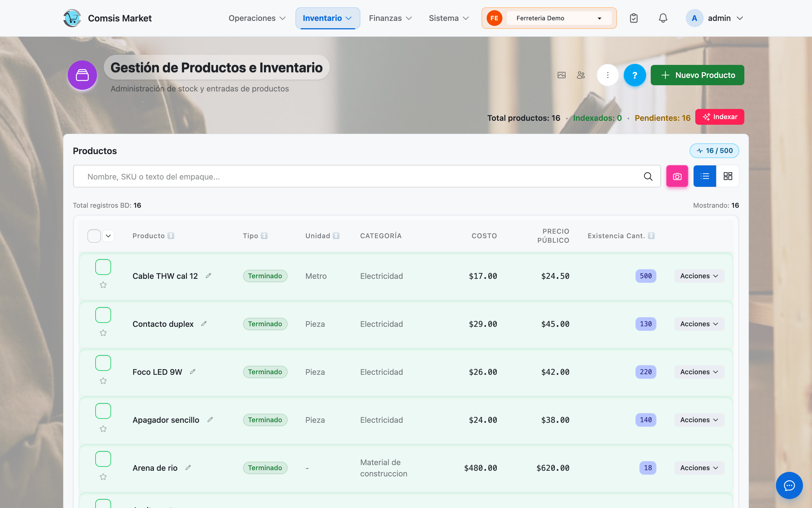This screenshot has width=812, height=508.
Task: Expand Acciones for Contacto duplex
Action: pyautogui.click(x=699, y=324)
